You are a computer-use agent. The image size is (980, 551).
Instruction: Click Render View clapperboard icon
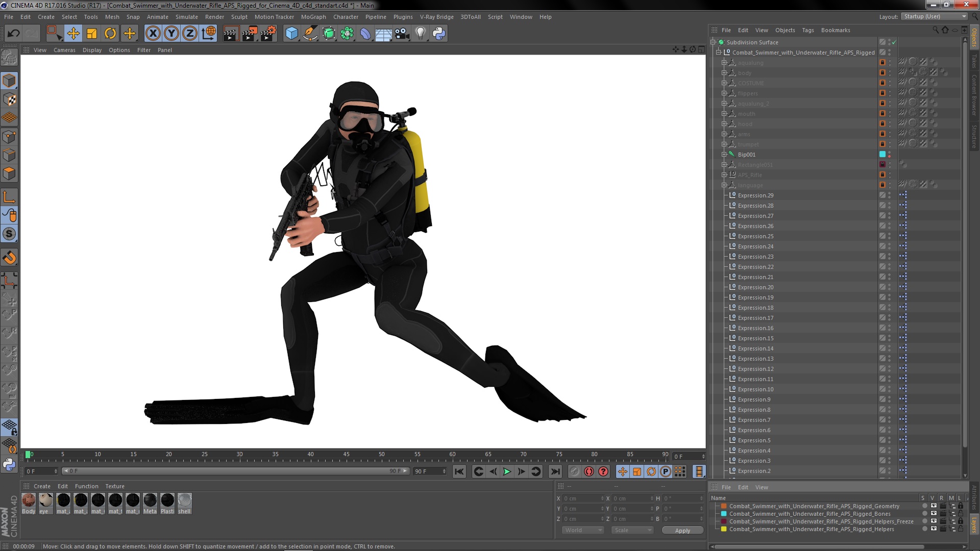coord(231,34)
